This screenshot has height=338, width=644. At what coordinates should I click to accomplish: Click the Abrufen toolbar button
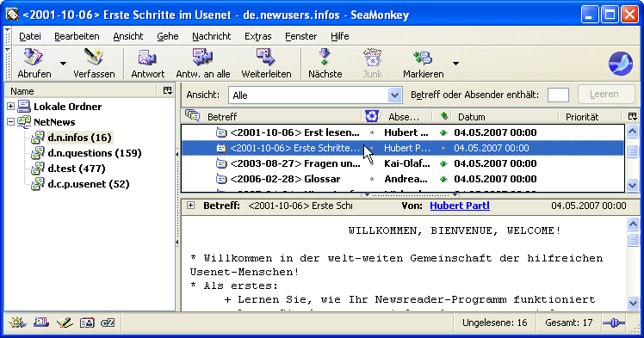point(34,64)
